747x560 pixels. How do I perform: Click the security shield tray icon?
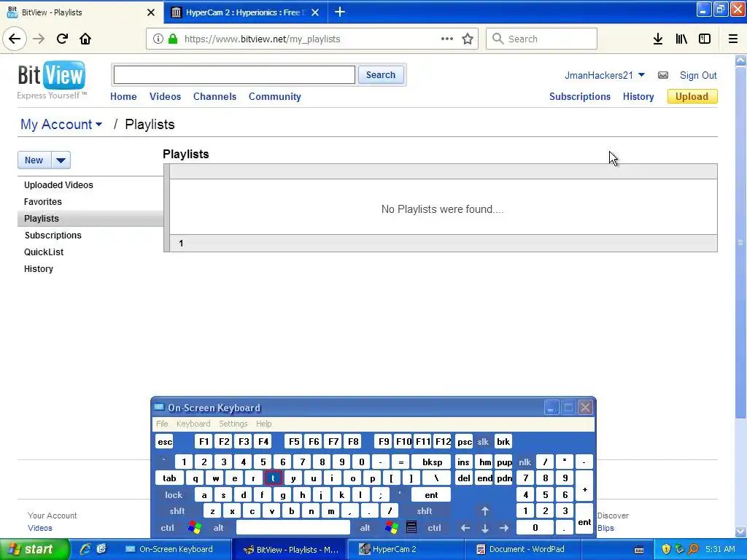pyautogui.click(x=666, y=549)
